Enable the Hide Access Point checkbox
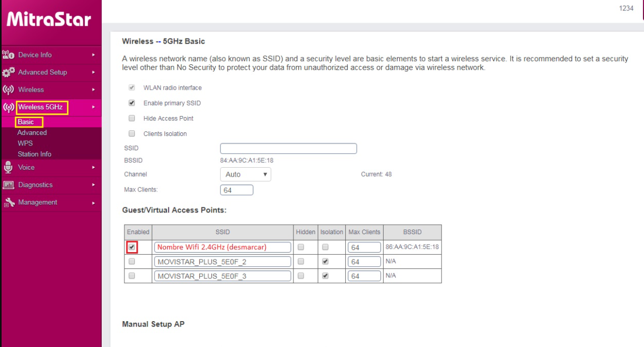The width and height of the screenshot is (644, 347). click(x=132, y=119)
